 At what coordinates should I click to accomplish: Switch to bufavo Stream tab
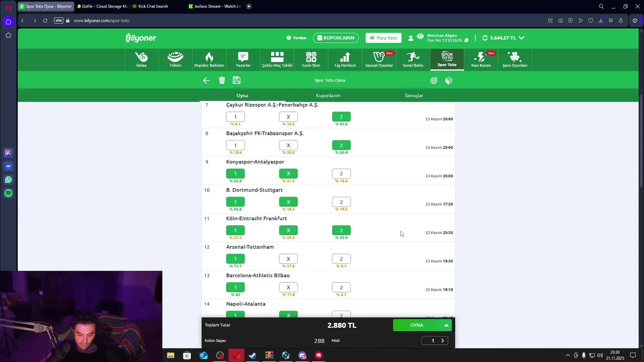214,7
